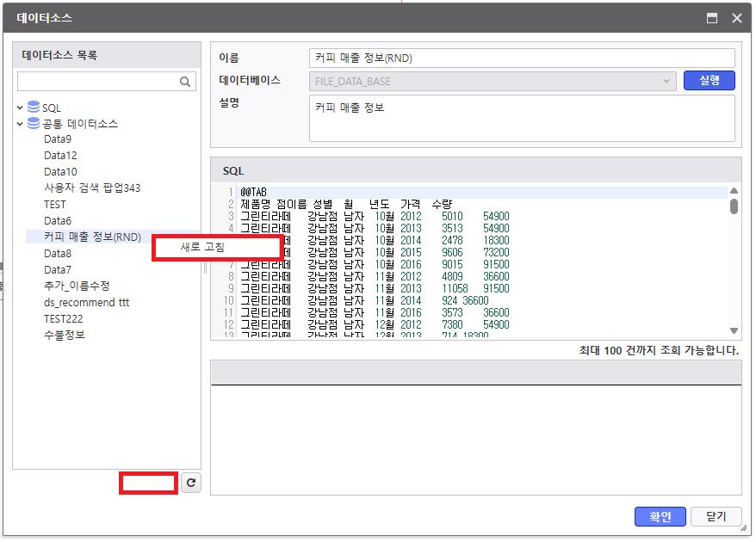This screenshot has width=756, height=542.
Task: Click the magnifier icon in the datasource search box
Action: [x=185, y=82]
